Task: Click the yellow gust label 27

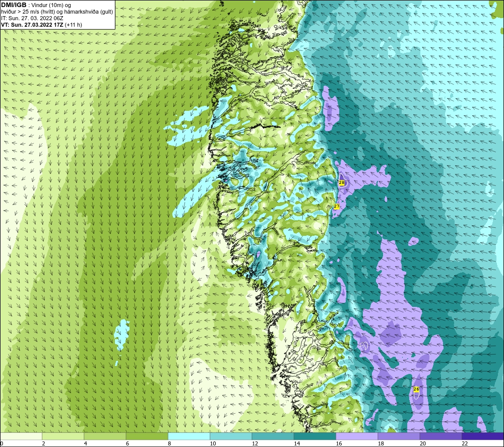Action: [x=337, y=206]
